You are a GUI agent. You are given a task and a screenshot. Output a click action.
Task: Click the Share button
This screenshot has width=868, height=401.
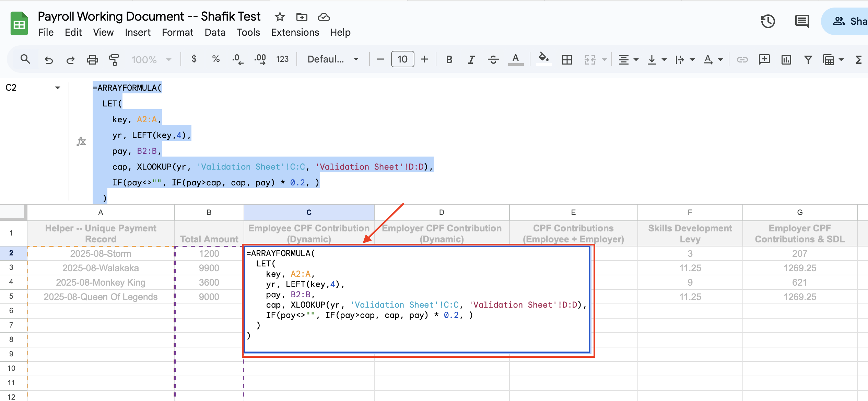point(845,21)
